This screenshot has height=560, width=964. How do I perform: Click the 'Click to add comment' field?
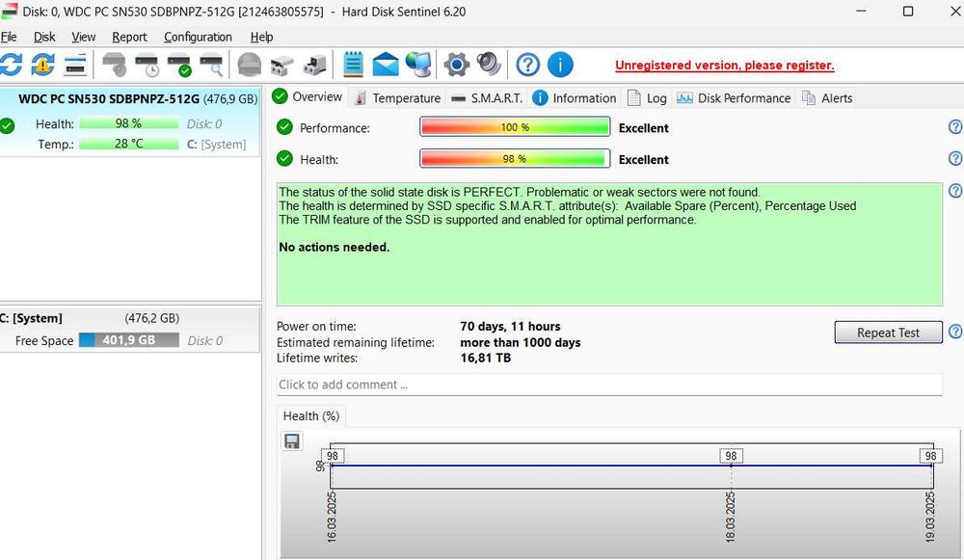(608, 385)
